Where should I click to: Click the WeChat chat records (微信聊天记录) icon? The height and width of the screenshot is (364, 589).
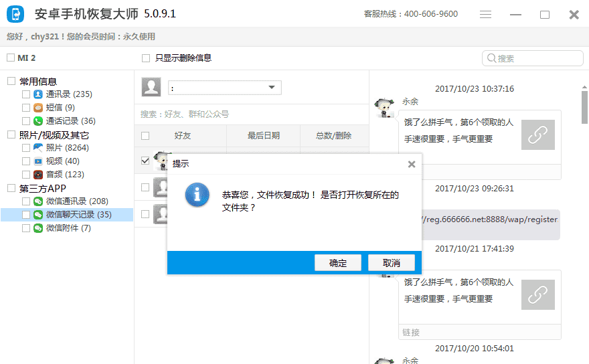coord(38,215)
